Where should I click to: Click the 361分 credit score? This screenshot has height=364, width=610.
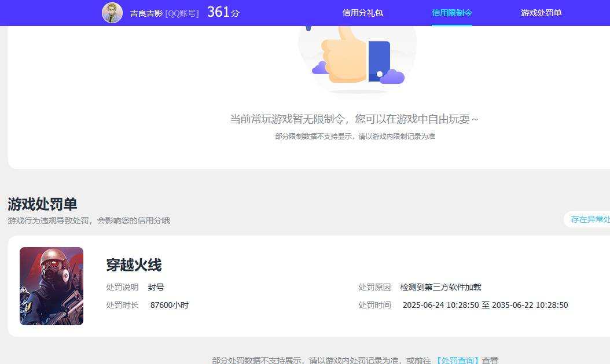tap(223, 13)
